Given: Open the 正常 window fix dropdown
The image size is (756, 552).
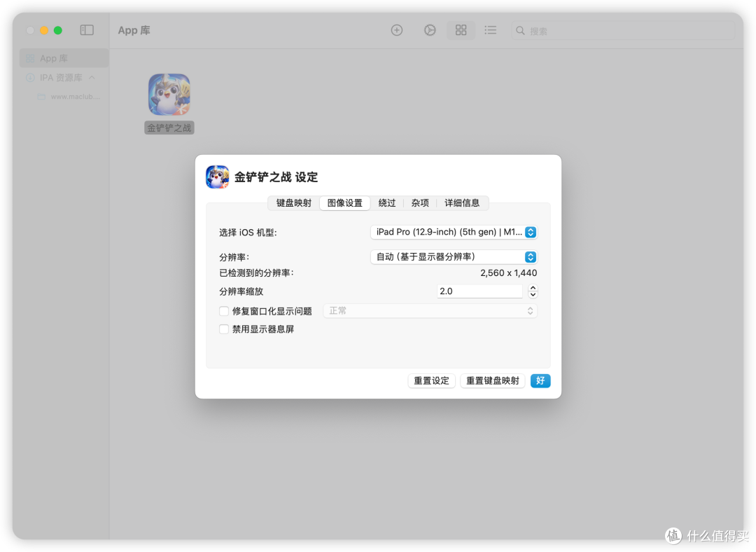Looking at the screenshot, I should click(x=430, y=311).
